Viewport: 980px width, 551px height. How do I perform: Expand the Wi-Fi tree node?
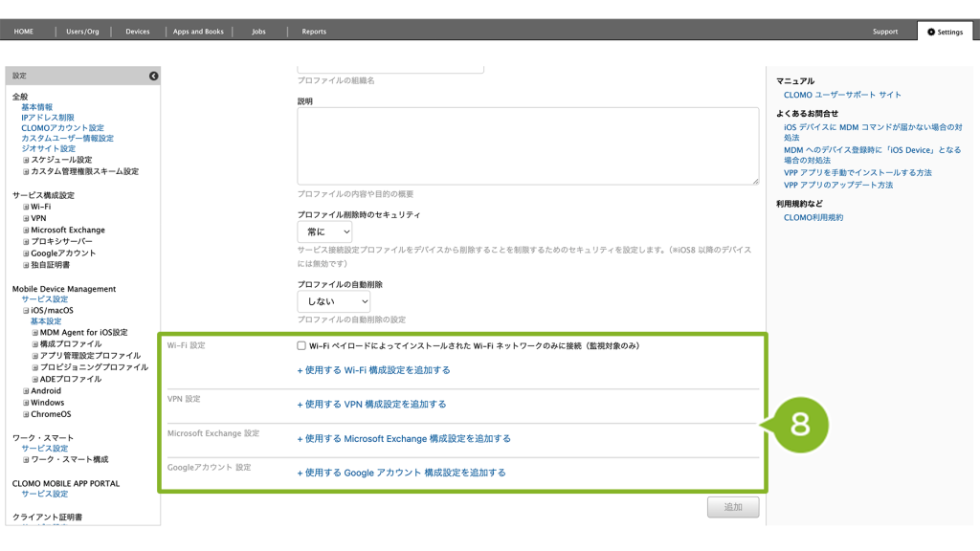[x=27, y=207]
